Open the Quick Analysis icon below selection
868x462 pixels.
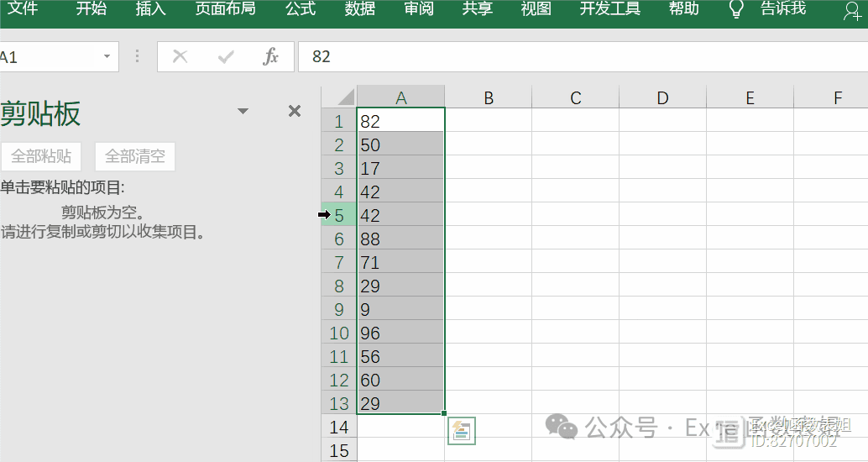[461, 430]
